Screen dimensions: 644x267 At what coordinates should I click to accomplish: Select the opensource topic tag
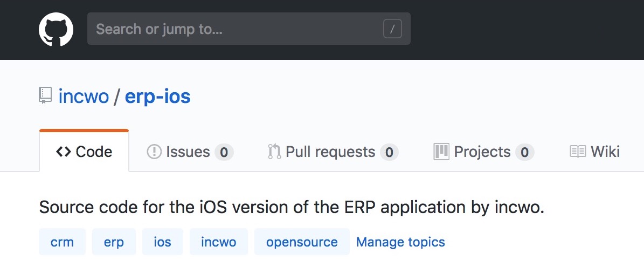coord(302,242)
